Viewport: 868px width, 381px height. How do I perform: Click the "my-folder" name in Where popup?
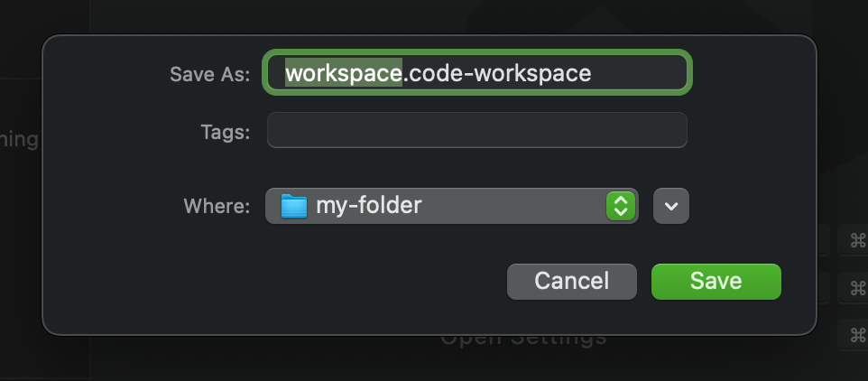(368, 206)
